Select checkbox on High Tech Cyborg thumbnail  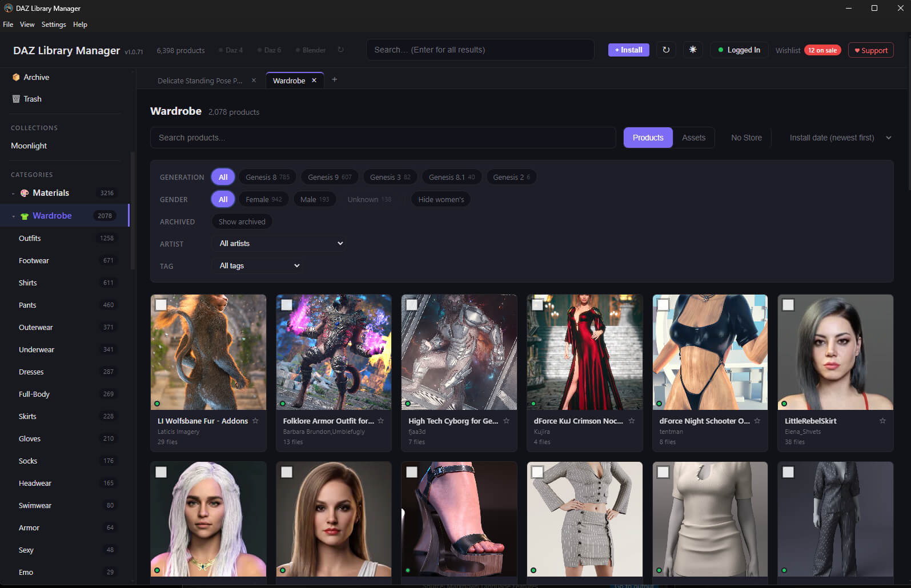pyautogui.click(x=412, y=305)
